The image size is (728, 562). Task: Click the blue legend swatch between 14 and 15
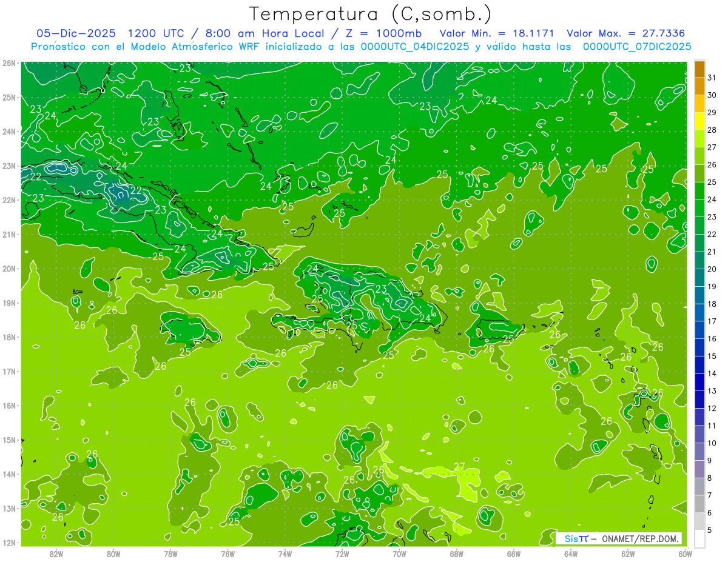coord(699,365)
